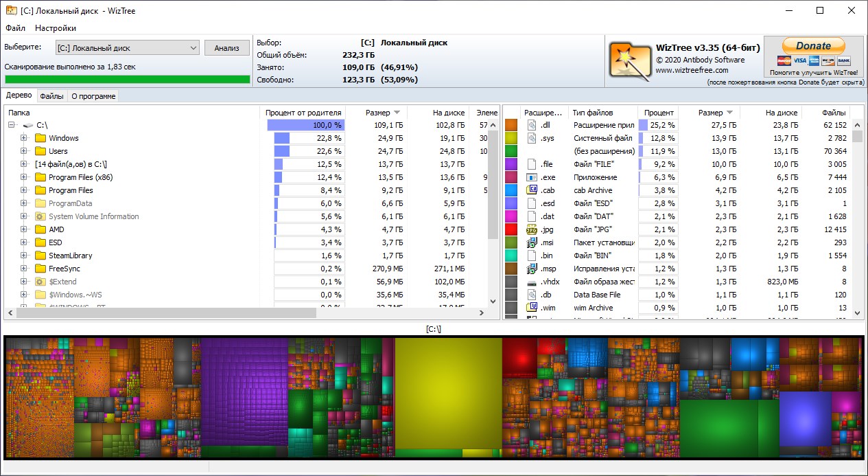The height and width of the screenshot is (476, 868).
Task: Click the C:\ drive icon in tree
Action: [27, 125]
